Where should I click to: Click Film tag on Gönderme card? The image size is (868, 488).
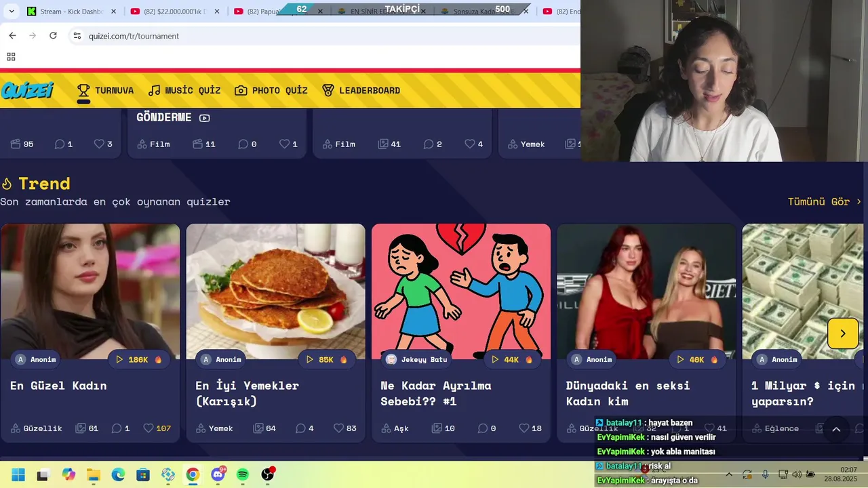click(x=153, y=144)
